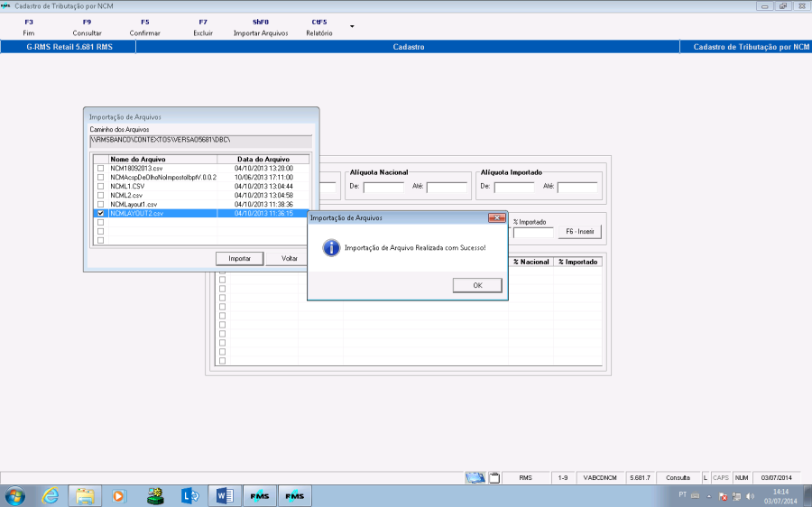The height and width of the screenshot is (507, 812).
Task: Click the Nome do Arquivo column header
Action: (x=162, y=159)
